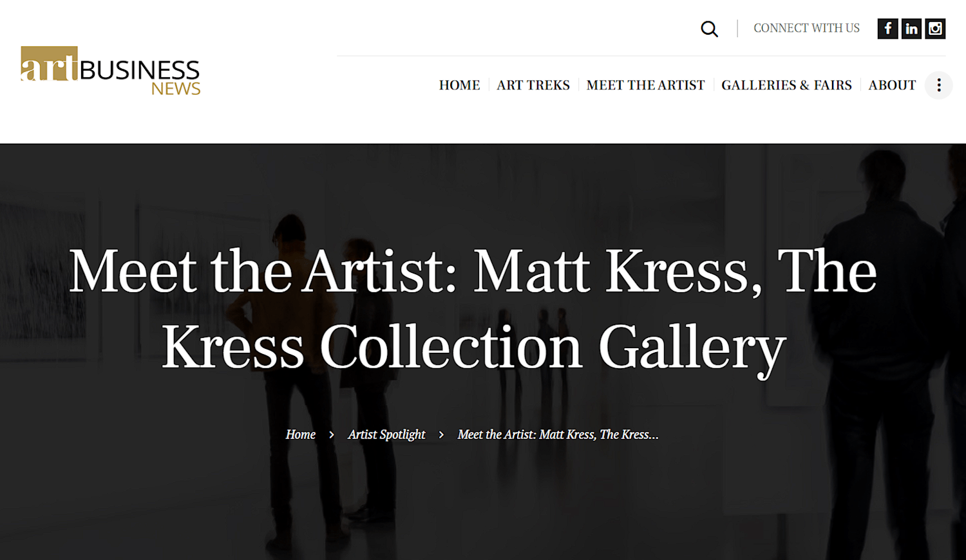Click the gold NEWS text in logo
The width and height of the screenshot is (966, 560).
(x=176, y=89)
